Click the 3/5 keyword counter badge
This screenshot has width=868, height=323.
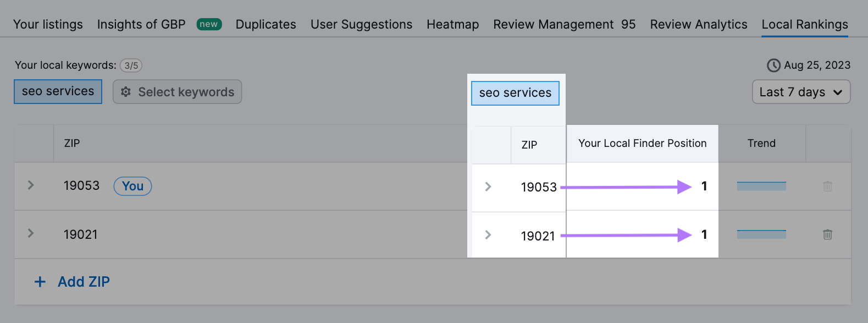[131, 65]
